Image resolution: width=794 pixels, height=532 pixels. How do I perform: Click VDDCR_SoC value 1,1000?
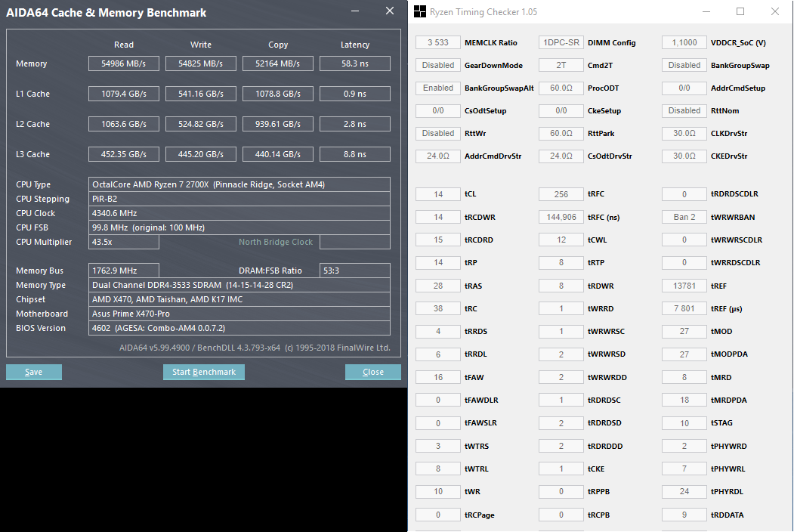click(x=684, y=42)
